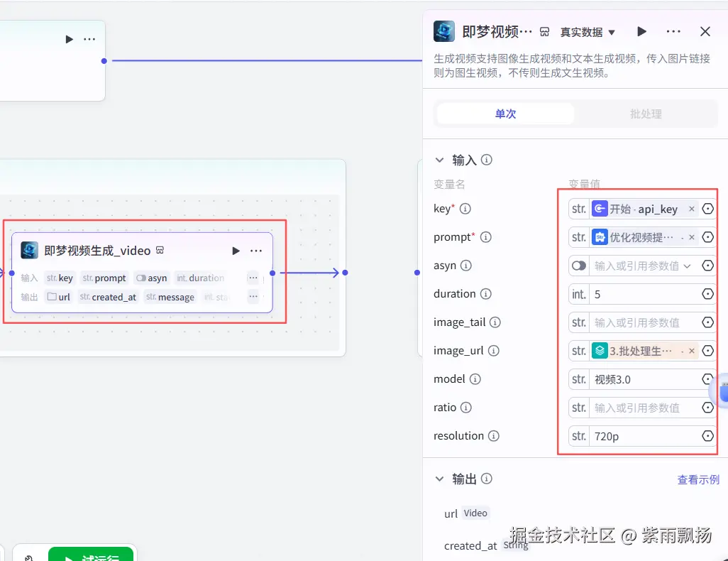The height and width of the screenshot is (561, 728).
Task: Open variable picker for asyn row
Action: (707, 266)
